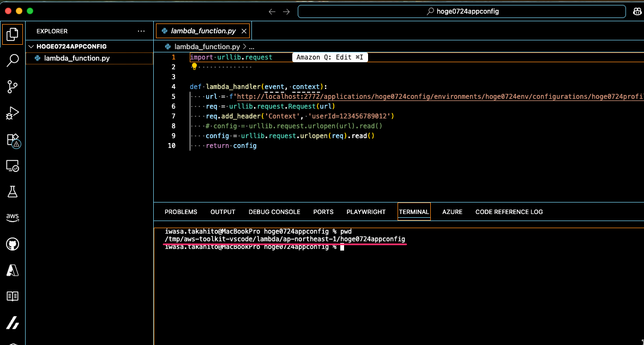The width and height of the screenshot is (644, 345).
Task: Click the Amazon Q: Edit inline hint
Action: 330,57
